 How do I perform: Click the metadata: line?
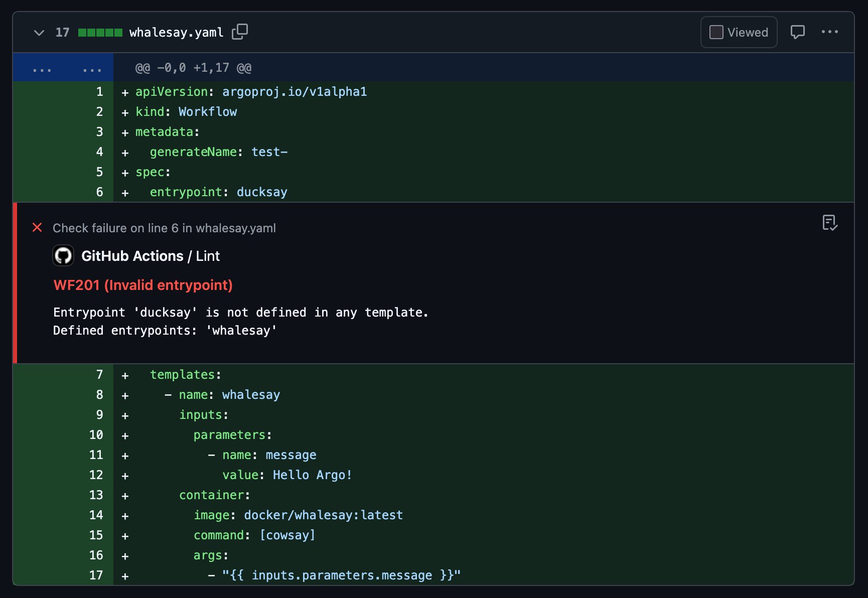click(x=484, y=132)
